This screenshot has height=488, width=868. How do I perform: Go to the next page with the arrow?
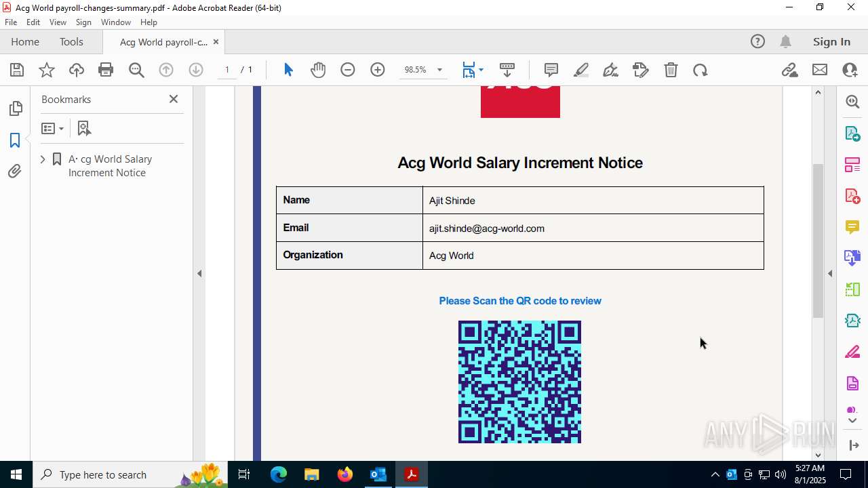click(x=196, y=70)
